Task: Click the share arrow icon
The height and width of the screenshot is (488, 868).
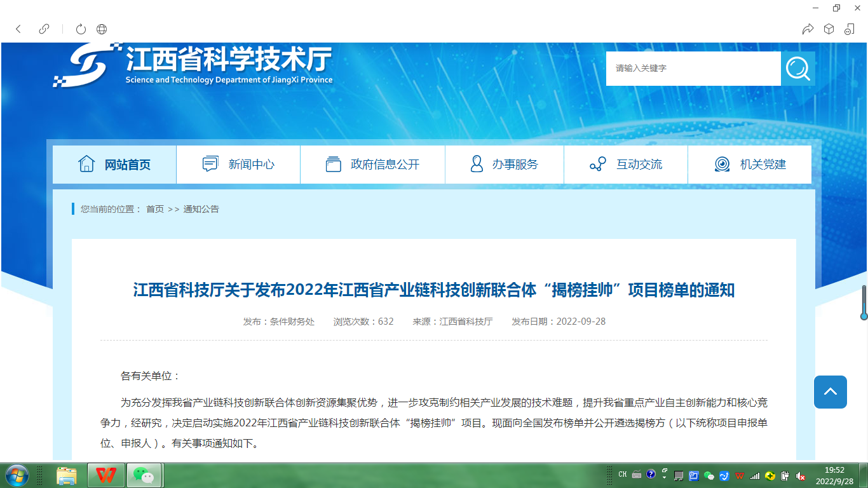Action: coord(808,29)
